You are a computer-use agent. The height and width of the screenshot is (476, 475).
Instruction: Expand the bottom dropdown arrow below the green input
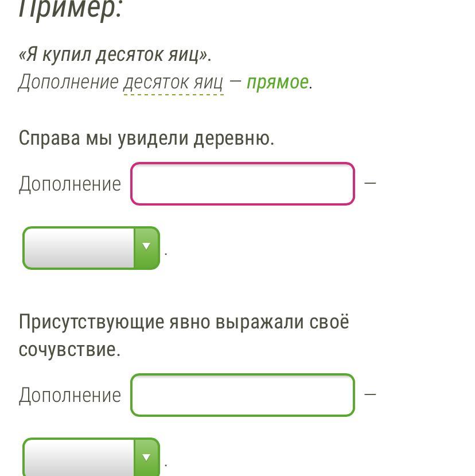pyautogui.click(x=146, y=458)
